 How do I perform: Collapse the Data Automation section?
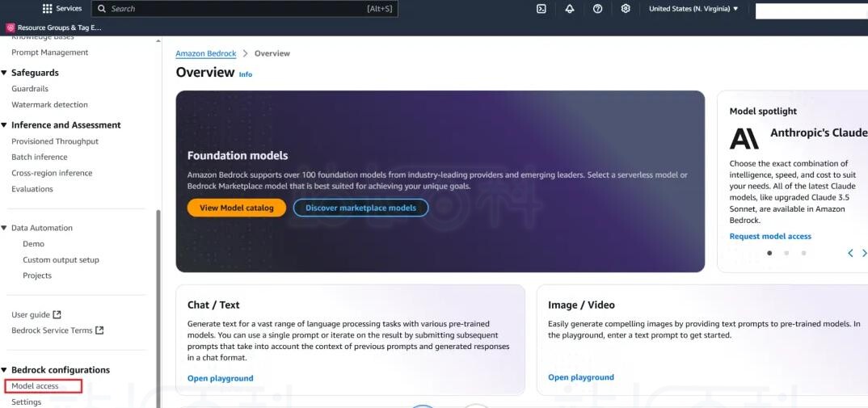(4, 228)
